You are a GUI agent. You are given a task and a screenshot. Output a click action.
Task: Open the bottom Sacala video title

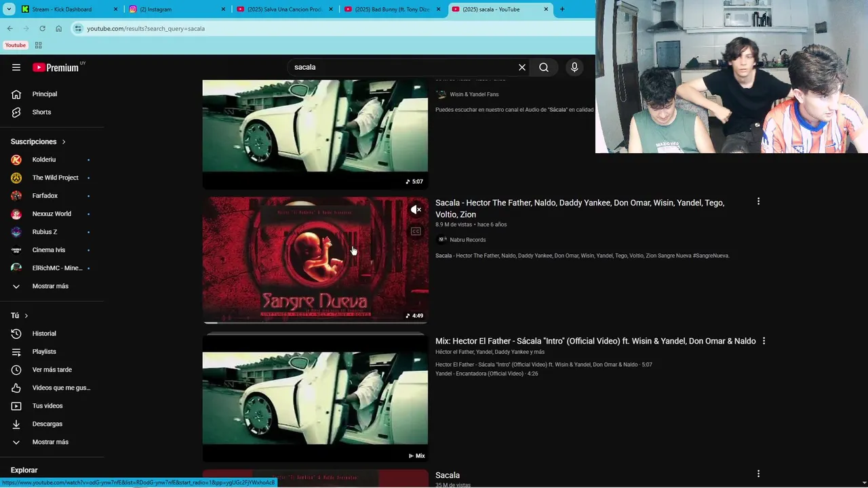[448, 475]
